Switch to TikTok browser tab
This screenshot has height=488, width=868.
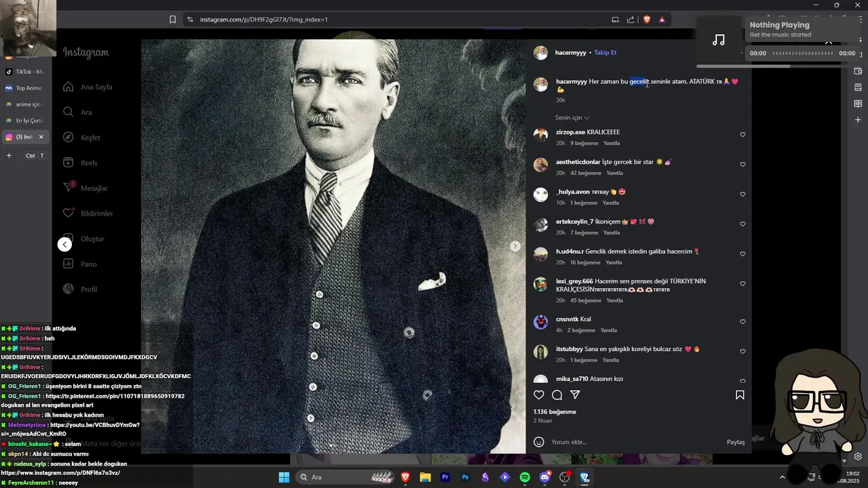pyautogui.click(x=25, y=72)
